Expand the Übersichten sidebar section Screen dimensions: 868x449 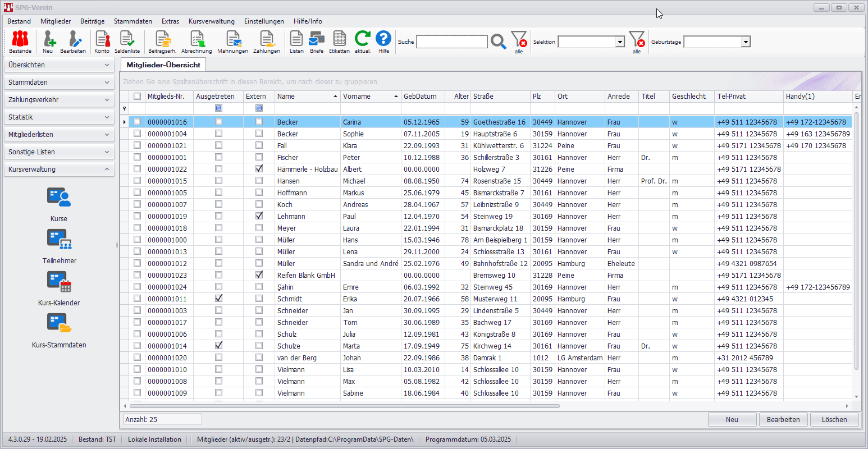coord(59,65)
